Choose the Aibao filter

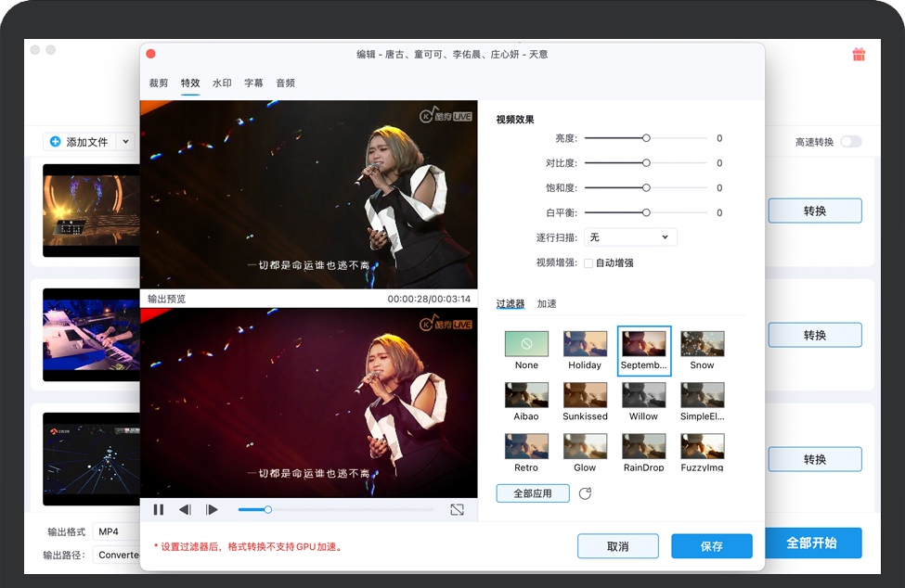click(526, 402)
